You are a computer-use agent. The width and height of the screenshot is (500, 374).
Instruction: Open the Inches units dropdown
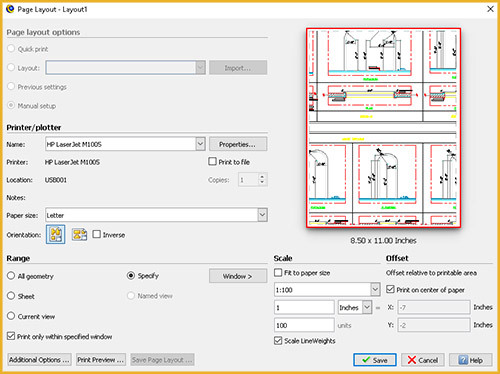point(367,307)
